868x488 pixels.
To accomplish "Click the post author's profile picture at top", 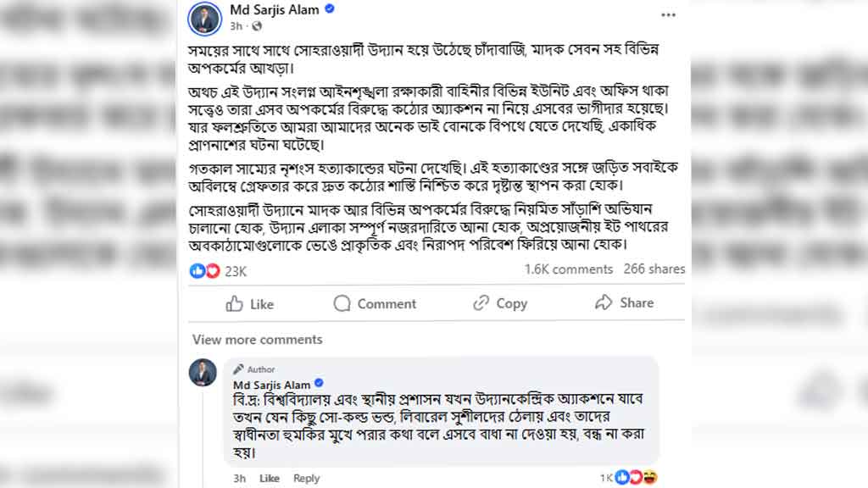I will pyautogui.click(x=204, y=18).
